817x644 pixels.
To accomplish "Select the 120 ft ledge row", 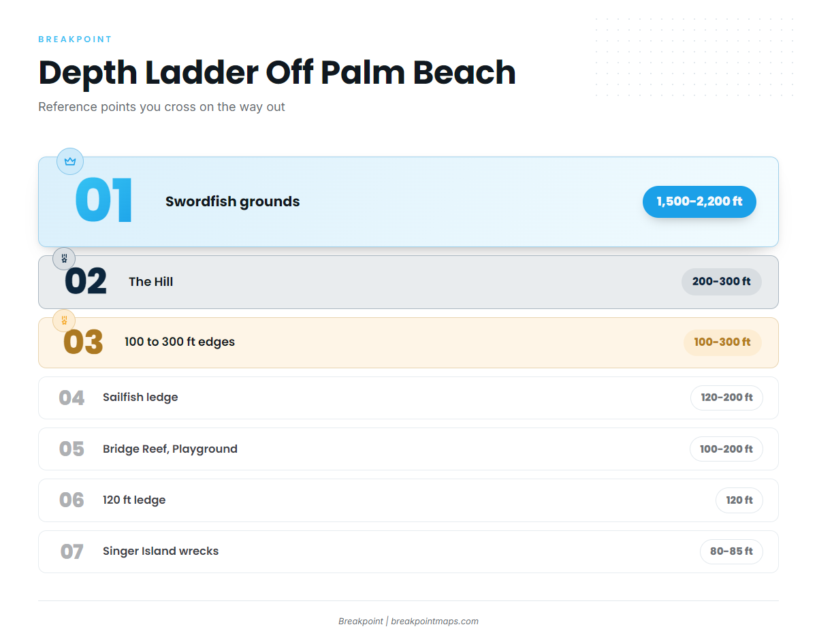I will (x=408, y=500).
